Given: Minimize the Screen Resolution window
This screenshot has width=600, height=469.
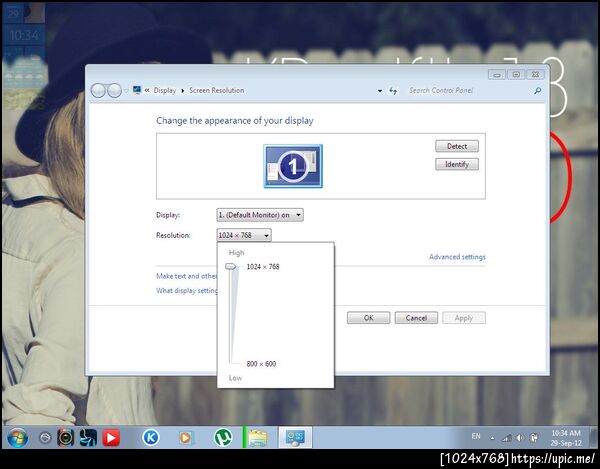Looking at the screenshot, I should tap(497, 75).
